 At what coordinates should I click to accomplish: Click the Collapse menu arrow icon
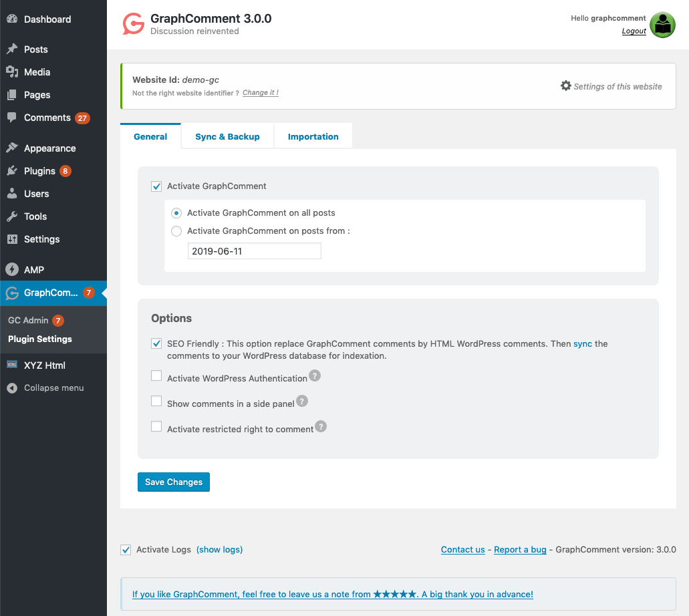12,388
